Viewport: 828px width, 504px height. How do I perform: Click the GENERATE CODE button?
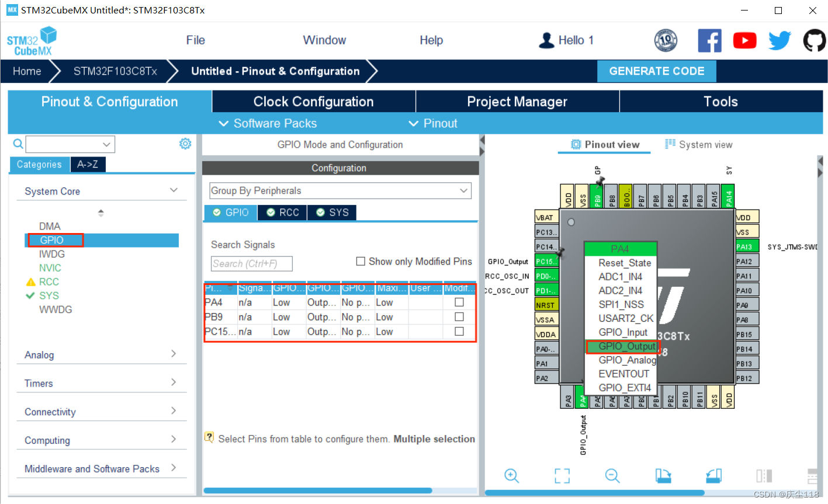pyautogui.click(x=657, y=71)
